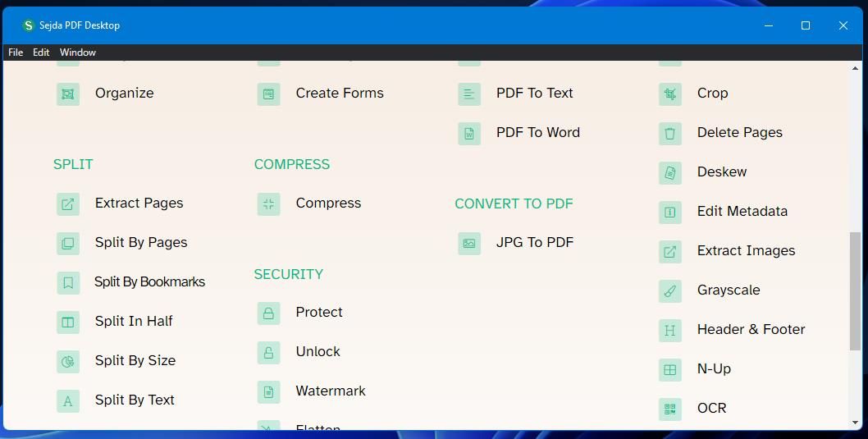Select the Watermark link
This screenshot has height=439, width=868.
point(331,391)
